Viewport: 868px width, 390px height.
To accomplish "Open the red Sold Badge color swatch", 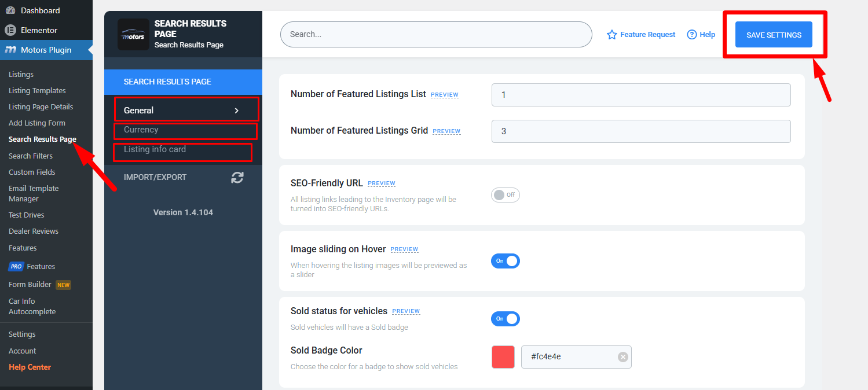I will point(503,357).
